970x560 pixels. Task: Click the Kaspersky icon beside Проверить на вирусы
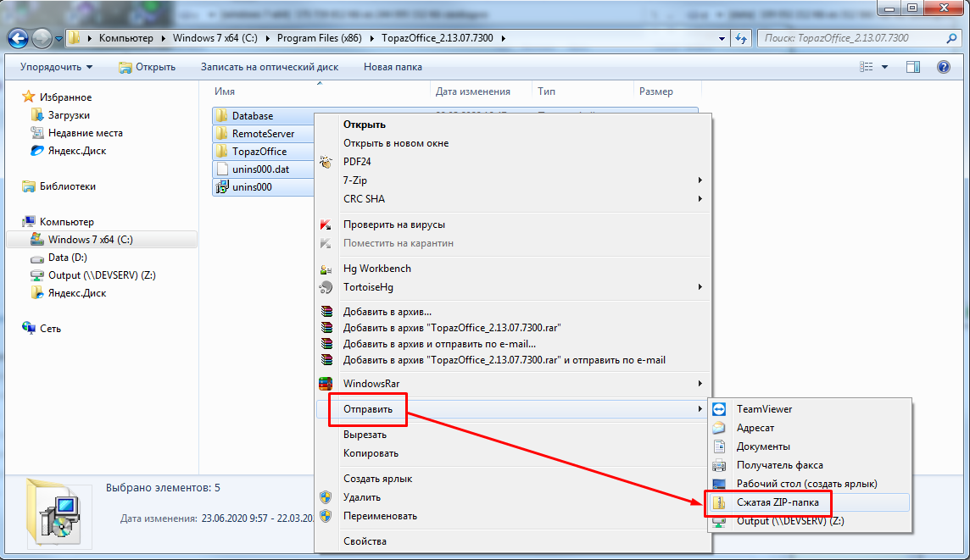point(326,225)
